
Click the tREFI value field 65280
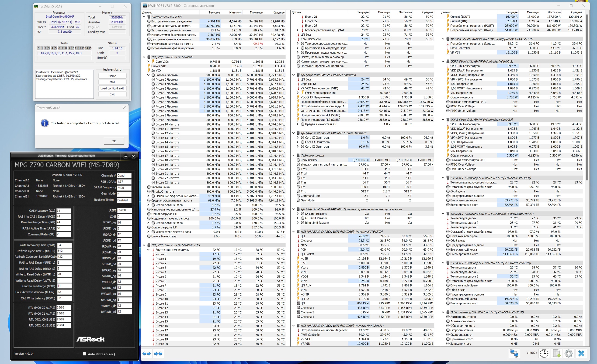pos(124,210)
